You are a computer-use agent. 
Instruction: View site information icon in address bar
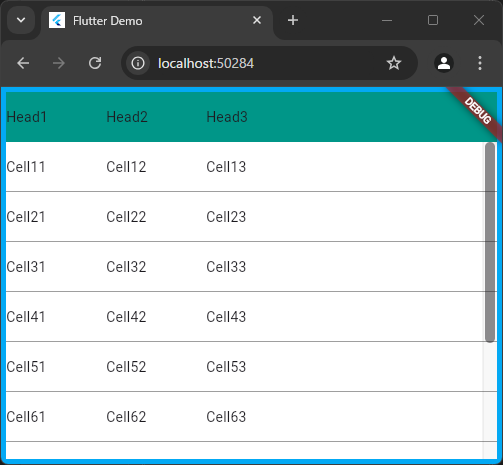tap(138, 63)
